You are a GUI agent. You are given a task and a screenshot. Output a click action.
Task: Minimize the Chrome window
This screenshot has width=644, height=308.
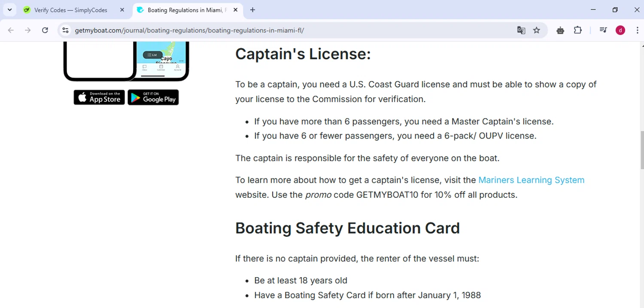point(593,10)
